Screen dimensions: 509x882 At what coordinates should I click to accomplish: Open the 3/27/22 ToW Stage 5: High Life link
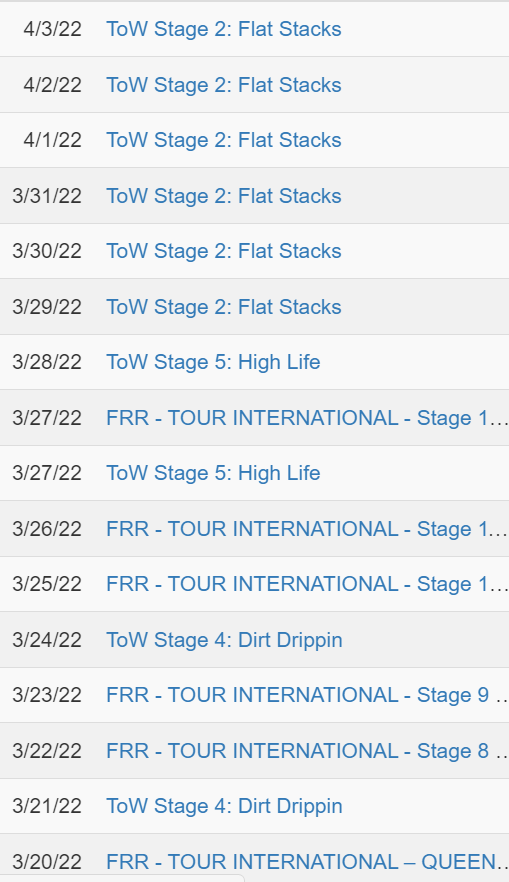click(x=213, y=473)
